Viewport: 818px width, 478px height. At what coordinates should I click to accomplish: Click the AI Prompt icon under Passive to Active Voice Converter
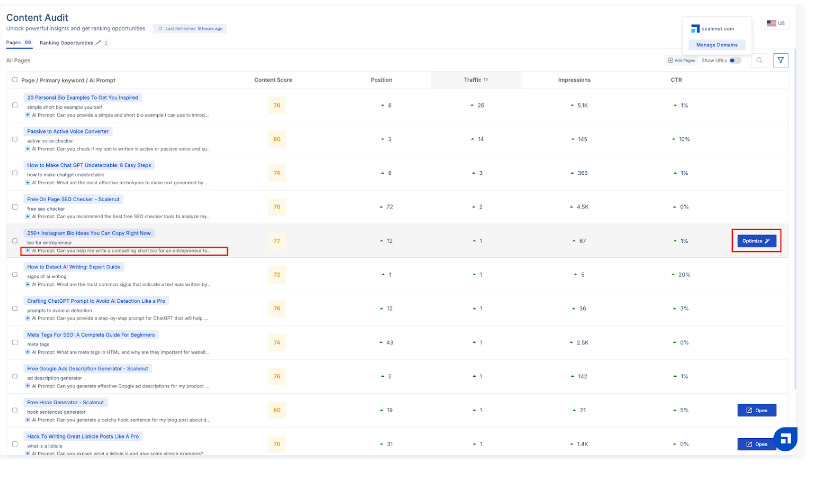(x=28, y=149)
